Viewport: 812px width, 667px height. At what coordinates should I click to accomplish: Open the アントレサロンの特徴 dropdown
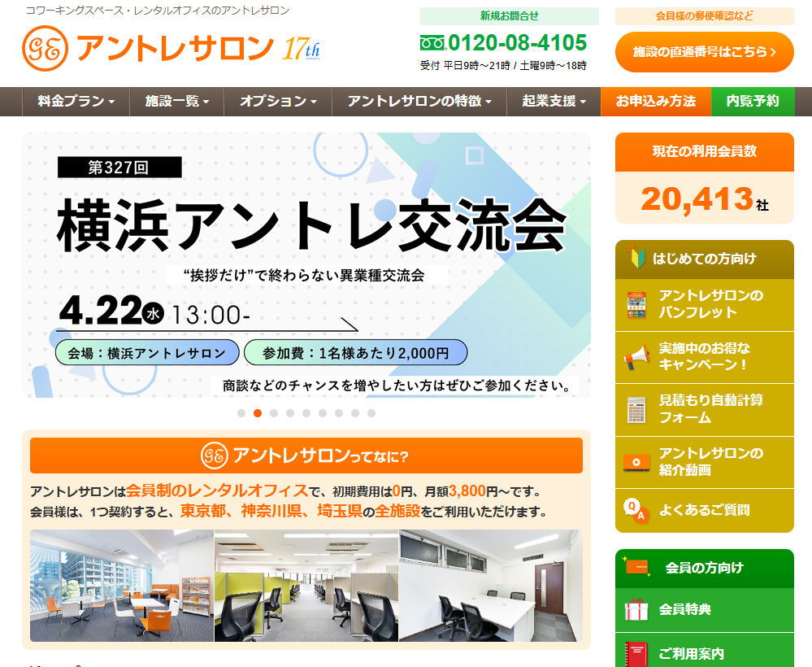(419, 102)
